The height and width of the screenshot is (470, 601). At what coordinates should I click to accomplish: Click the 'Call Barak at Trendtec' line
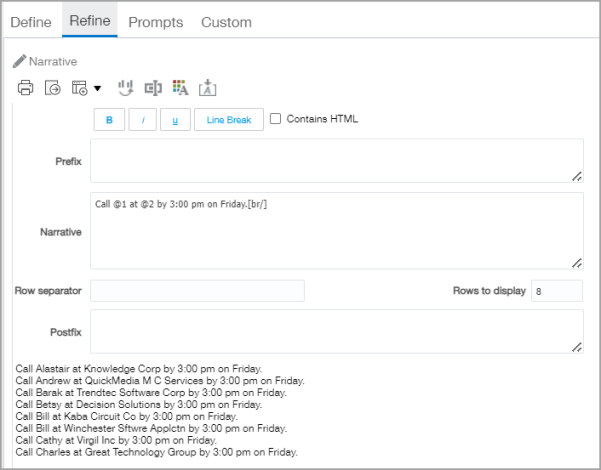pyautogui.click(x=151, y=393)
